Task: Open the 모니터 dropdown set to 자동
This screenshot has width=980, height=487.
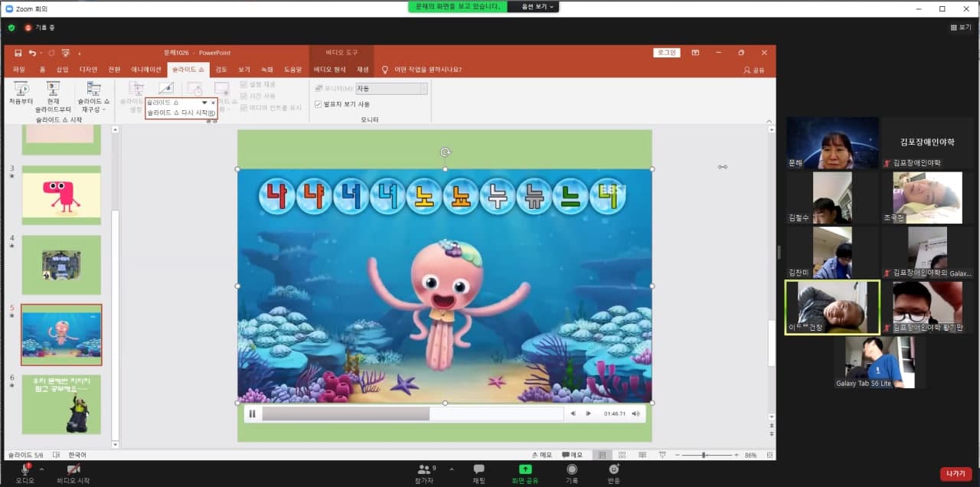Action: [390, 89]
